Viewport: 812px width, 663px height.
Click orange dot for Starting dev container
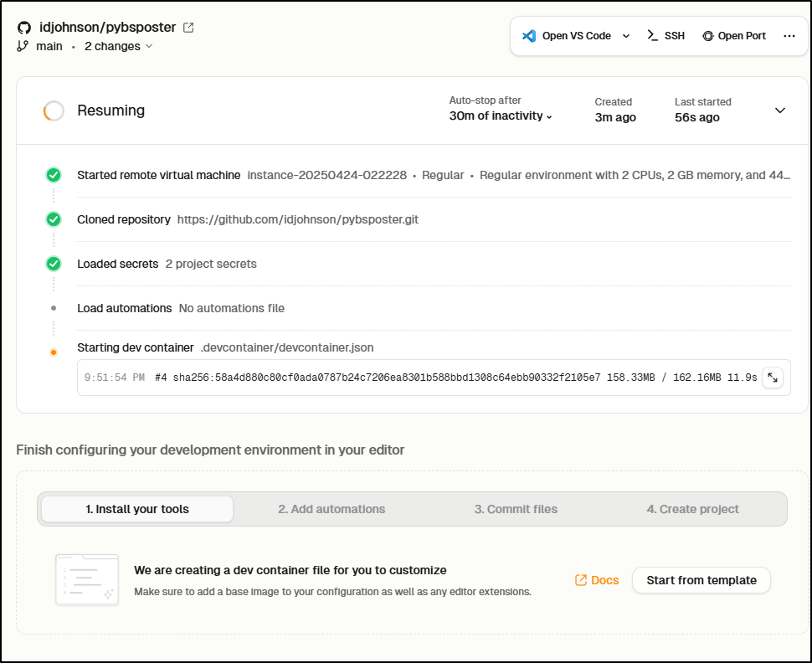tap(54, 352)
